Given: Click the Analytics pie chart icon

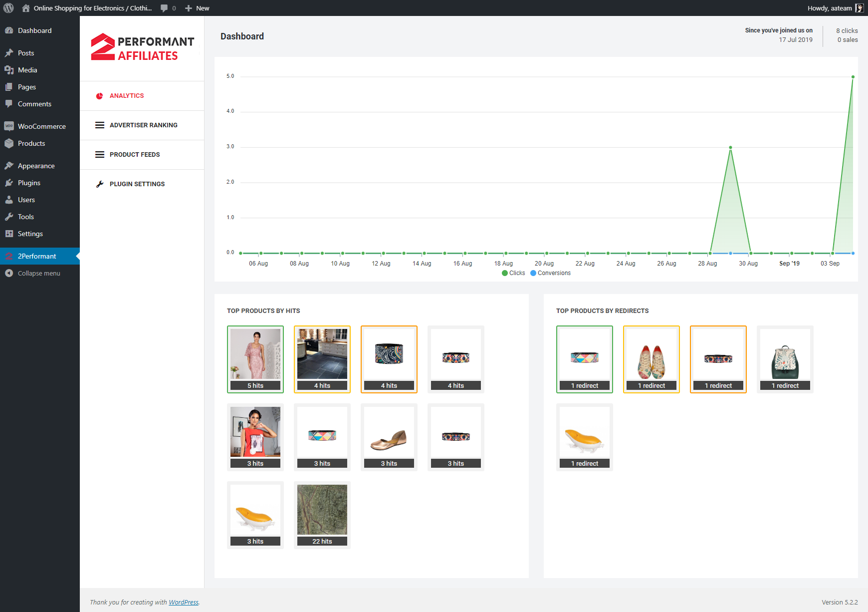Looking at the screenshot, I should click(x=99, y=96).
